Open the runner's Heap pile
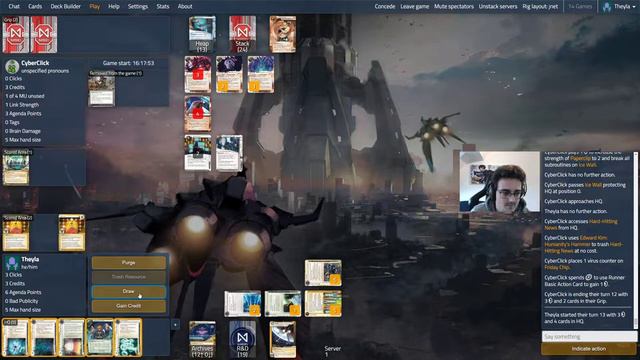Viewport: 640px width, 360px height. [x=202, y=34]
